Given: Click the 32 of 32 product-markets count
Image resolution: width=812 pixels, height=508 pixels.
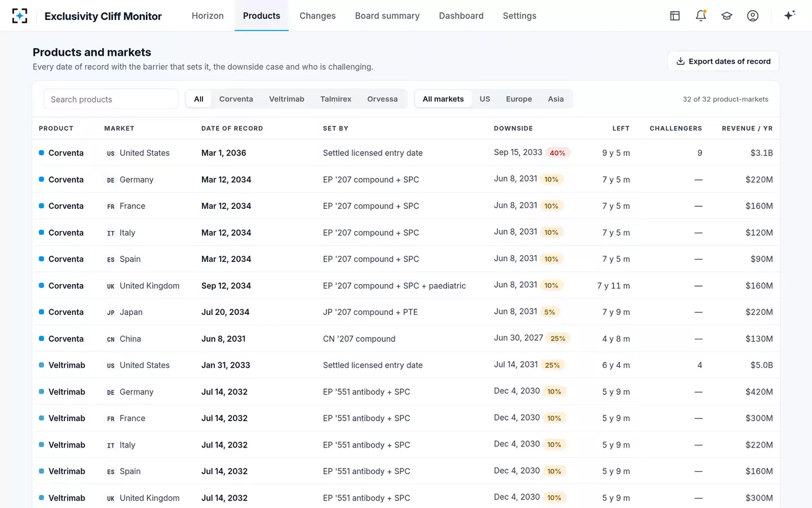Looking at the screenshot, I should [726, 99].
